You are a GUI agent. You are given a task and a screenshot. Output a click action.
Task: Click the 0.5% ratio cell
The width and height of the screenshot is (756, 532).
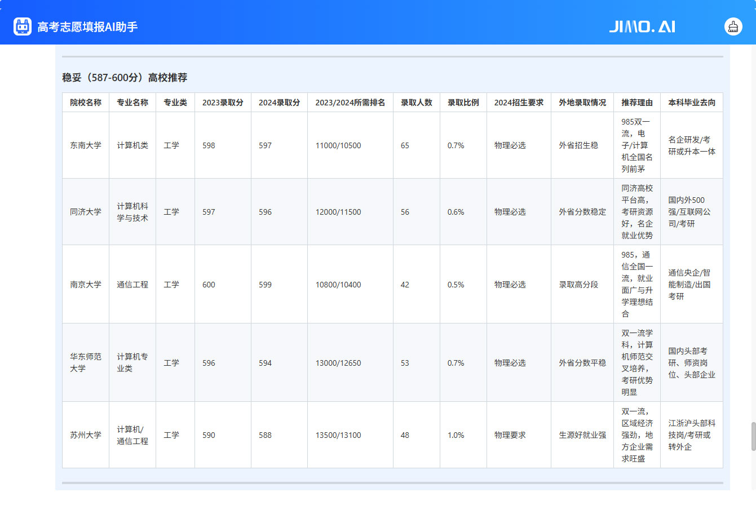(463, 285)
